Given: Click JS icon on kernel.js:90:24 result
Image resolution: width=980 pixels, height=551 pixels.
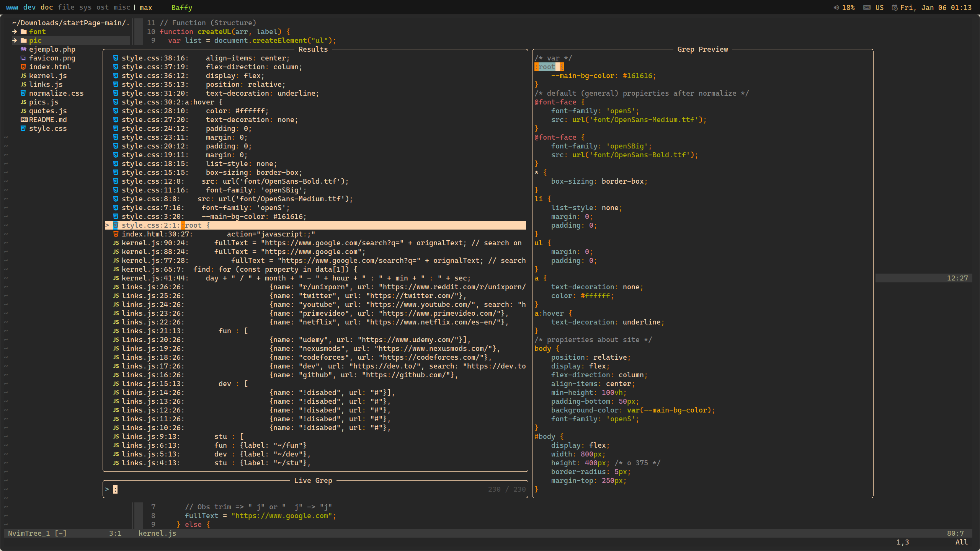Looking at the screenshot, I should [x=116, y=243].
